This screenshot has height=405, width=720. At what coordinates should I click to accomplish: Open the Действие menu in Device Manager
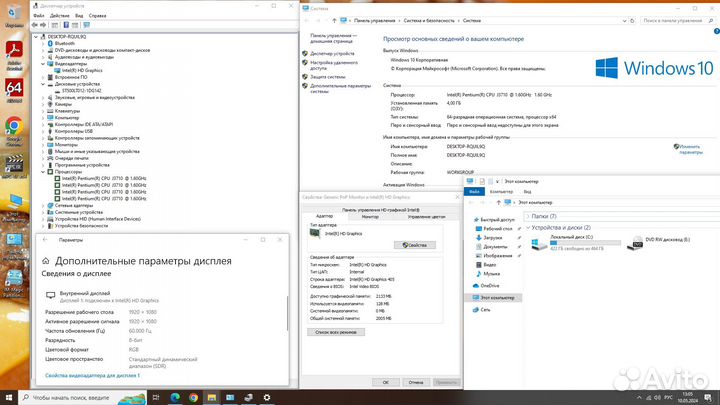[60, 16]
